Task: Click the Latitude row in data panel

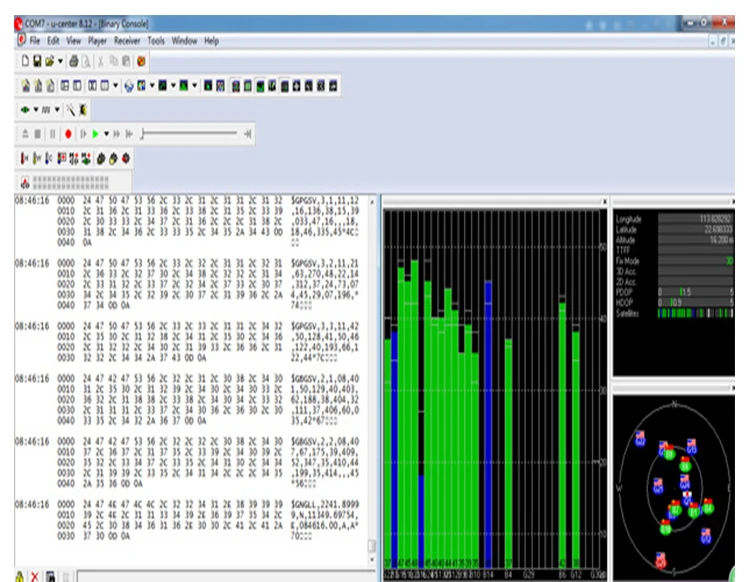Action: coord(674,229)
